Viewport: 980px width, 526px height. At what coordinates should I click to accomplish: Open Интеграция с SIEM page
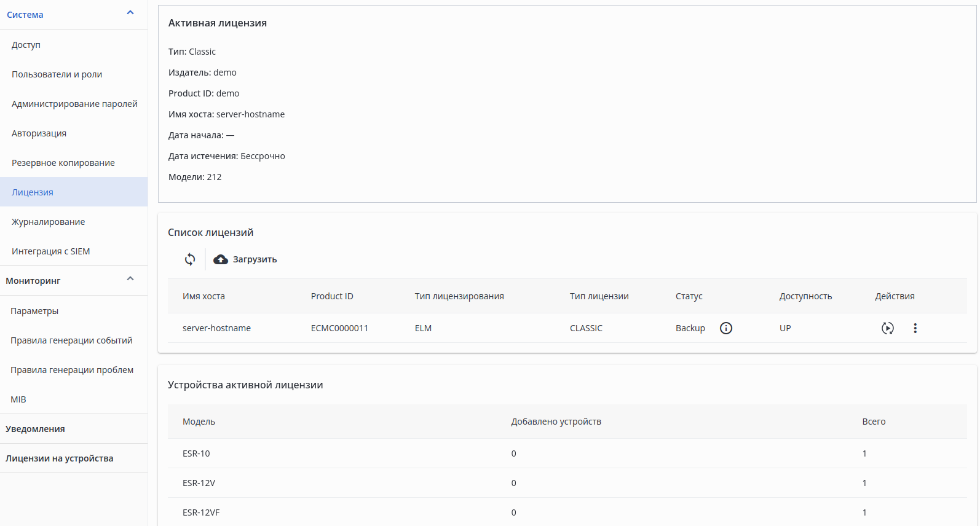[50, 251]
